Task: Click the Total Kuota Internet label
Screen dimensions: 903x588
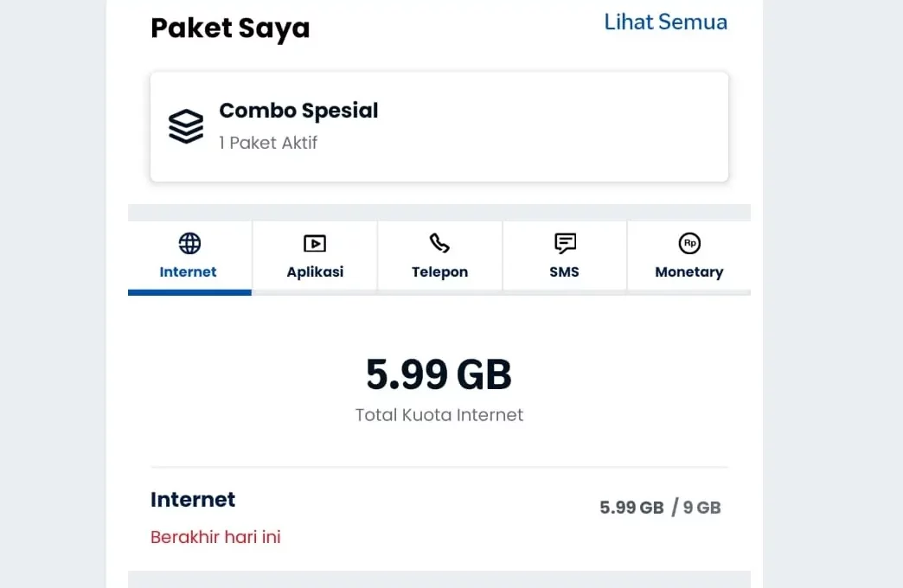Action: pyautogui.click(x=439, y=415)
